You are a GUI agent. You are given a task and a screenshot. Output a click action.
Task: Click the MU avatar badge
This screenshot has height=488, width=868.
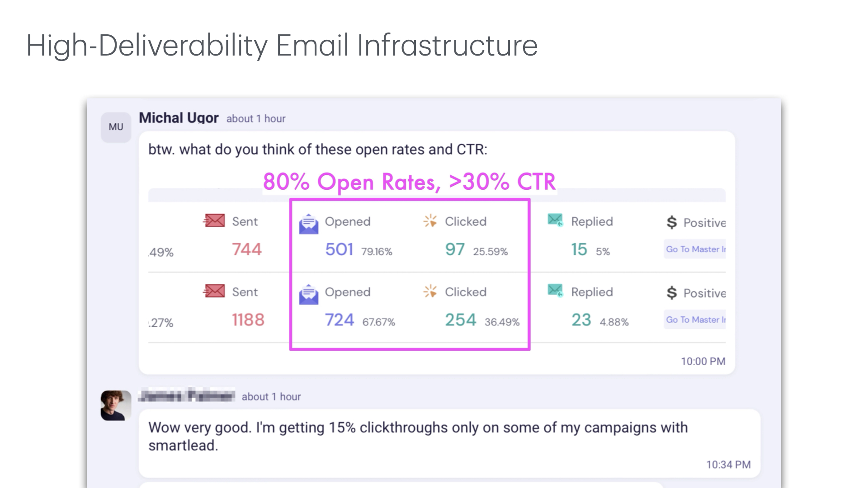116,127
